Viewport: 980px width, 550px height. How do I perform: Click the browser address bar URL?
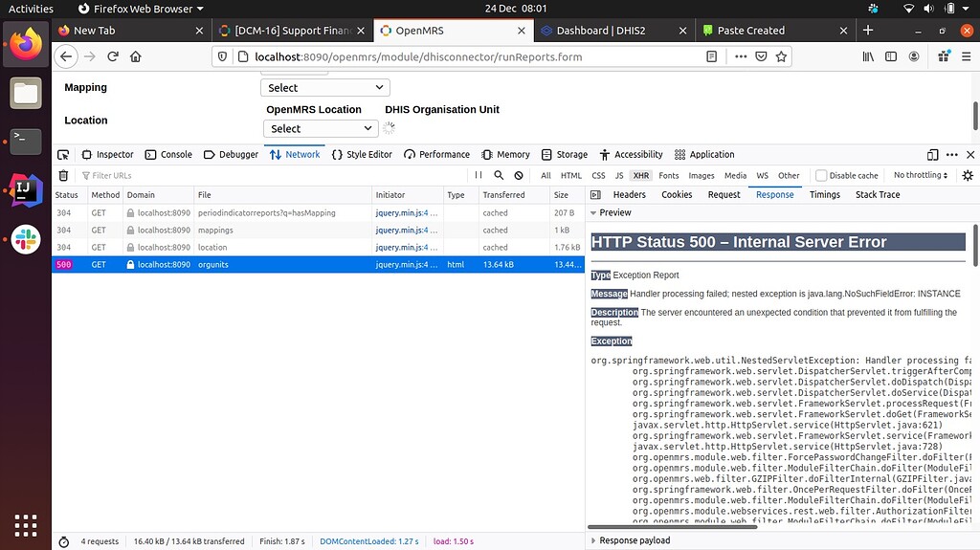coord(418,56)
